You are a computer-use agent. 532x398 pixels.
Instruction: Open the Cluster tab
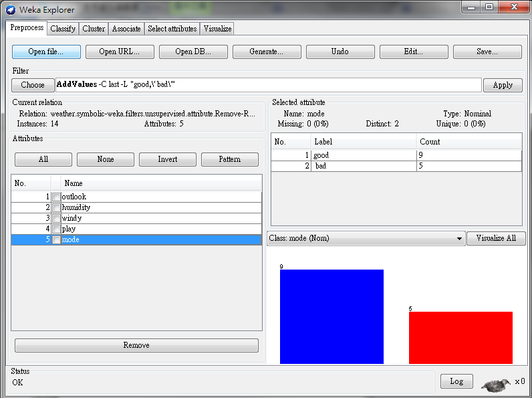click(x=94, y=29)
